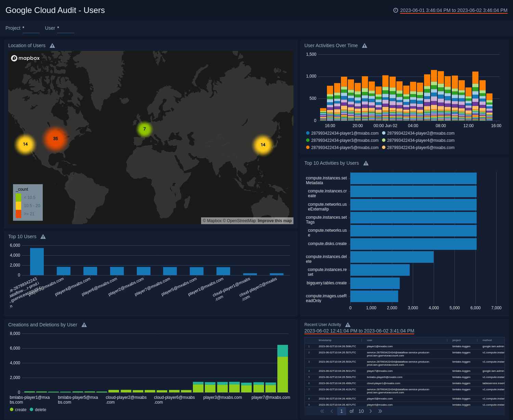Go to next page with right chevron
Image resolution: width=513 pixels, height=420 pixels.
(x=371, y=411)
